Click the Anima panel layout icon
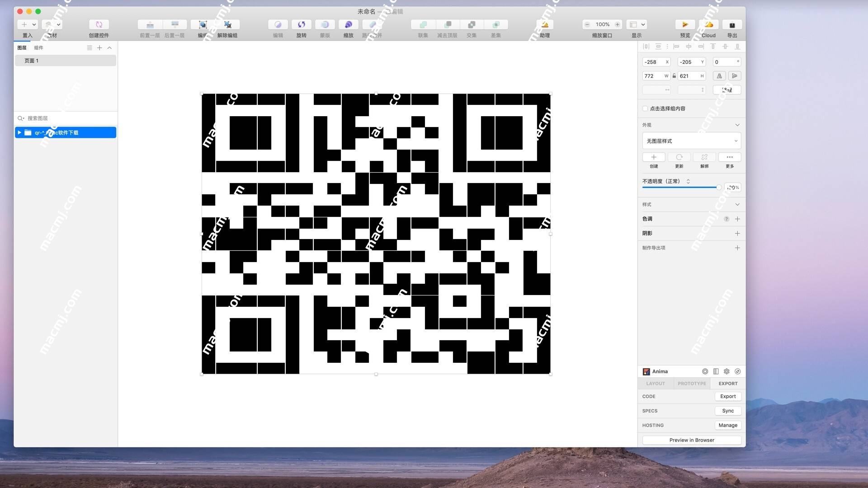The height and width of the screenshot is (488, 868). coord(716,371)
